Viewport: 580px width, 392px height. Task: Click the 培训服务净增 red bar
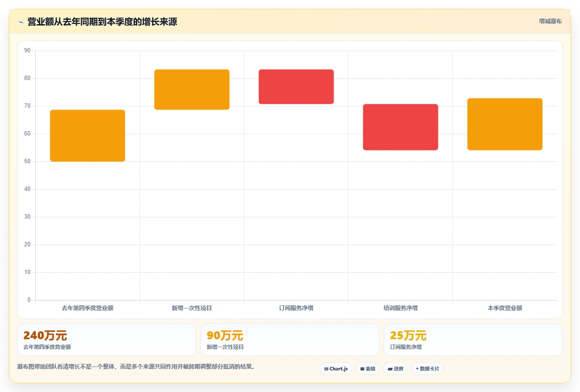pos(400,127)
